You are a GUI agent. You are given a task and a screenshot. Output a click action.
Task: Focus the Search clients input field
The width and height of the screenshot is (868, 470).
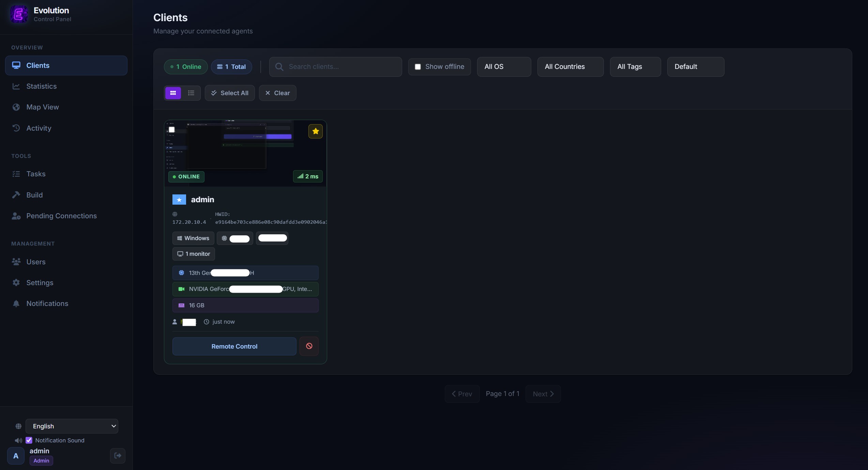tap(336, 67)
